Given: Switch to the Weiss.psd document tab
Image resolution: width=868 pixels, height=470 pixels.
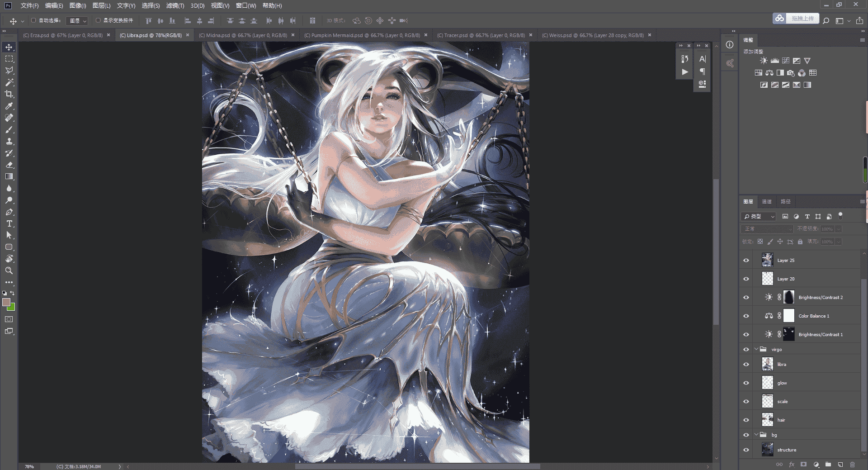Looking at the screenshot, I should (x=593, y=35).
